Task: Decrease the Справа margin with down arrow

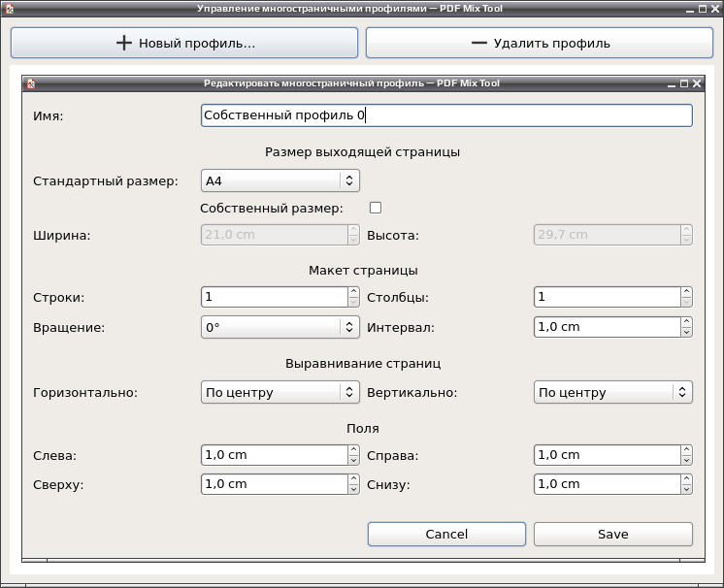Action: tap(686, 460)
